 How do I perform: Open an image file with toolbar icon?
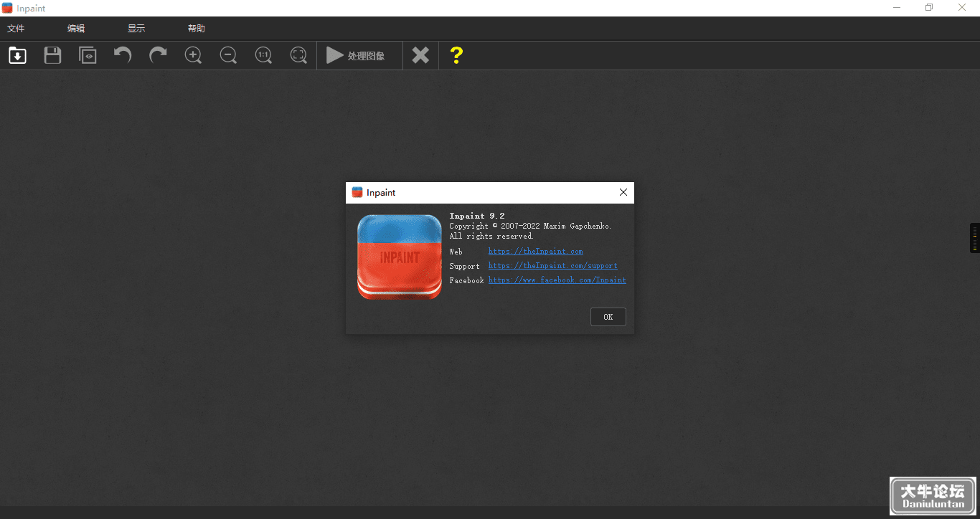click(17, 55)
